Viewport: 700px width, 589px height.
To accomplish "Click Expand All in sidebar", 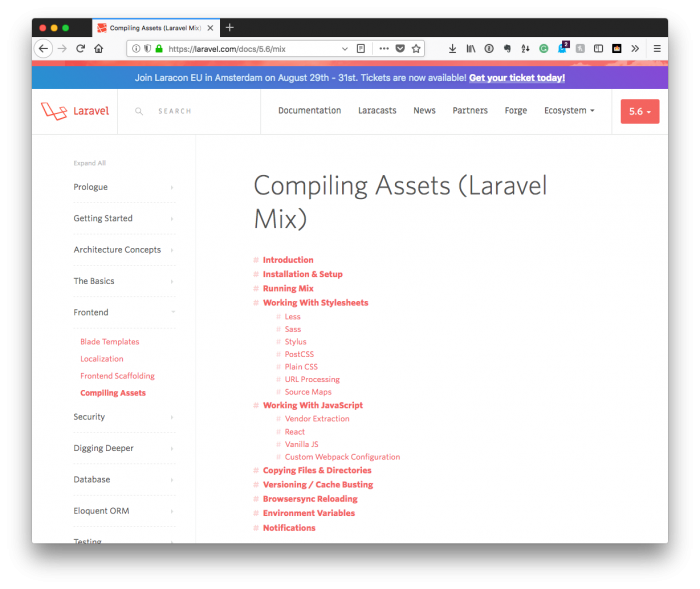I will pos(90,163).
